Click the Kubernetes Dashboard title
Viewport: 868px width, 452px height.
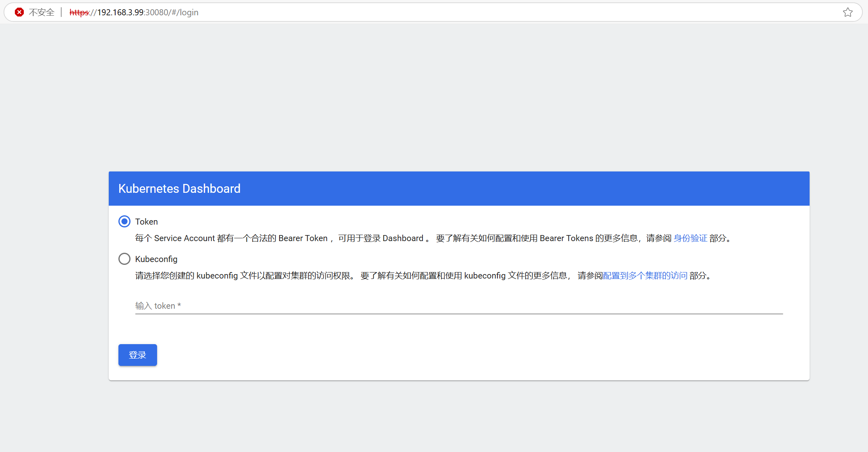click(179, 189)
